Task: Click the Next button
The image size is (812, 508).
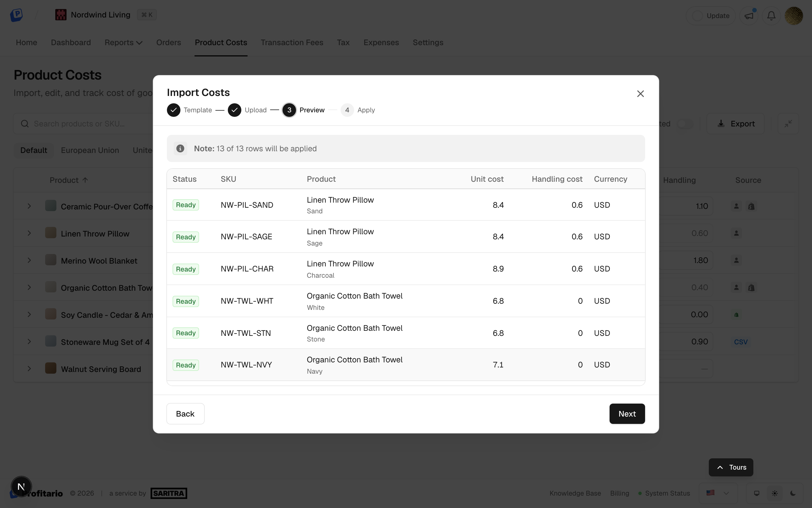Action: coord(627,413)
